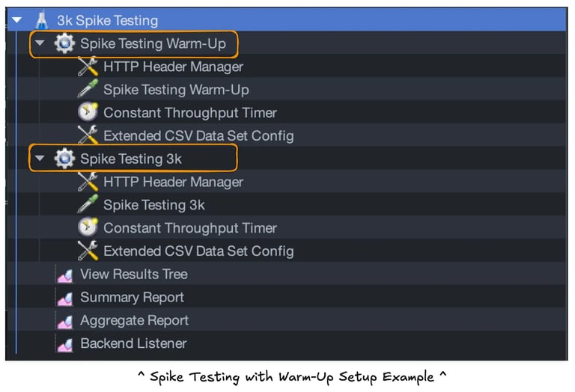Image resolution: width=575 pixels, height=392 pixels.
Task: Click the Spike Testing Warm-Up gear icon
Action: pos(65,43)
